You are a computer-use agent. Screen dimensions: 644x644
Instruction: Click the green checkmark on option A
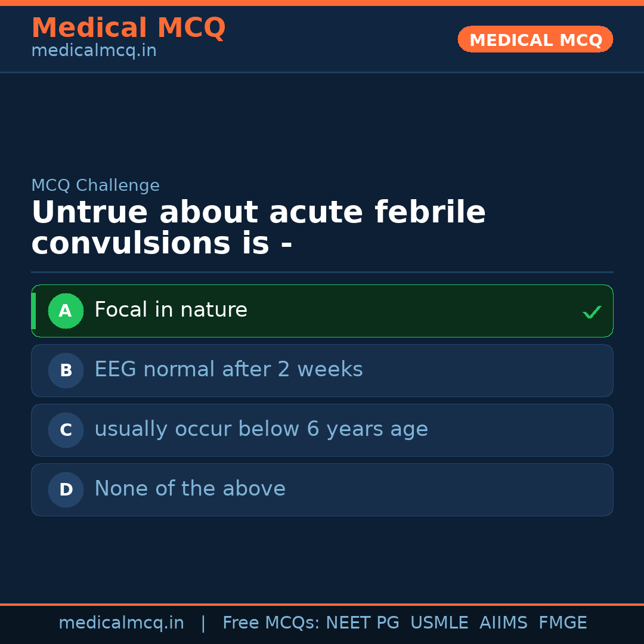click(592, 312)
